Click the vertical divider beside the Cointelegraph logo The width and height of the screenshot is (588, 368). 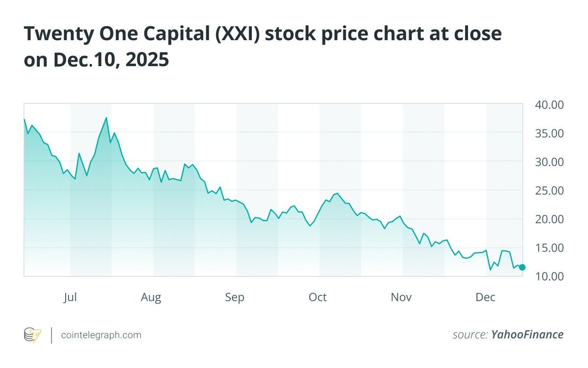point(51,335)
